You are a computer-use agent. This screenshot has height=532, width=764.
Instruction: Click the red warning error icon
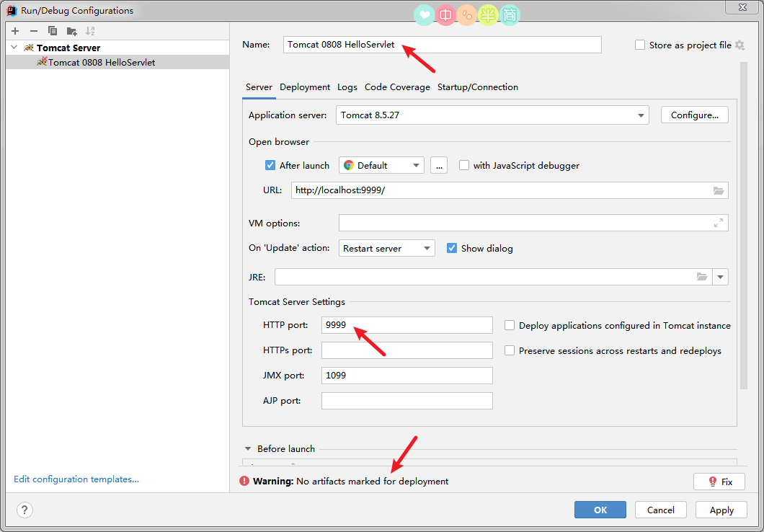click(x=244, y=482)
